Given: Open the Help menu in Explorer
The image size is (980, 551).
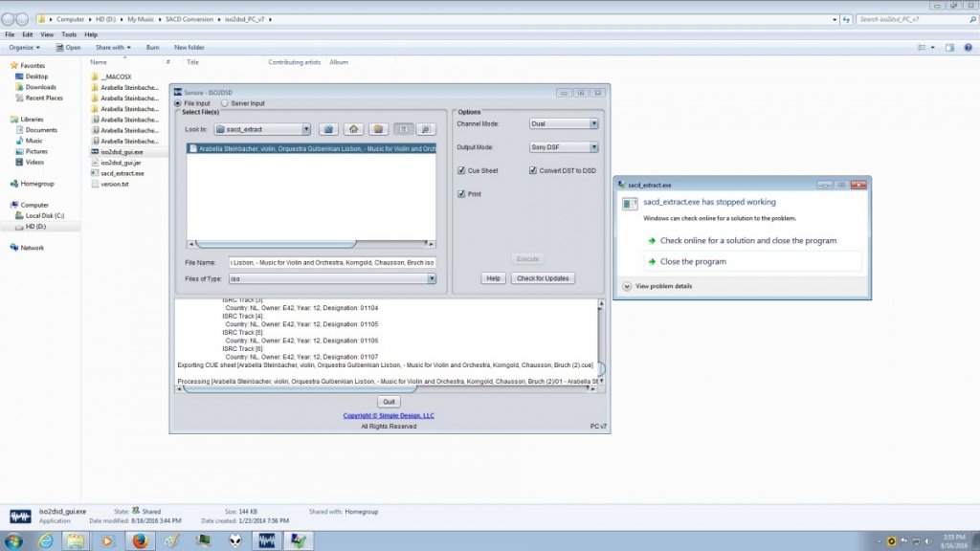Looking at the screenshot, I should 91,35.
